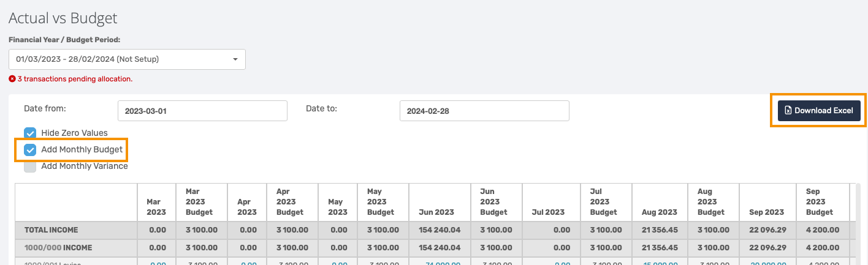868x265 pixels.
Task: Click the Jun 2023 Budget column header
Action: point(497,202)
